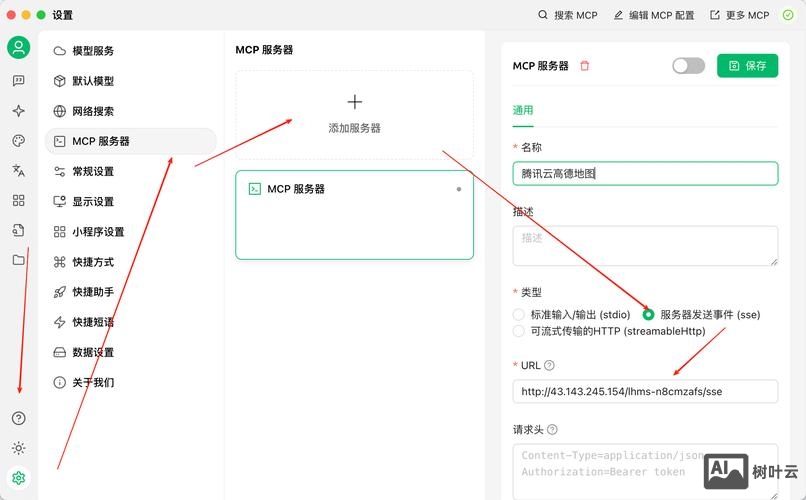The image size is (806, 500).
Task: Open 数据设置 settings section
Action: tap(131, 353)
